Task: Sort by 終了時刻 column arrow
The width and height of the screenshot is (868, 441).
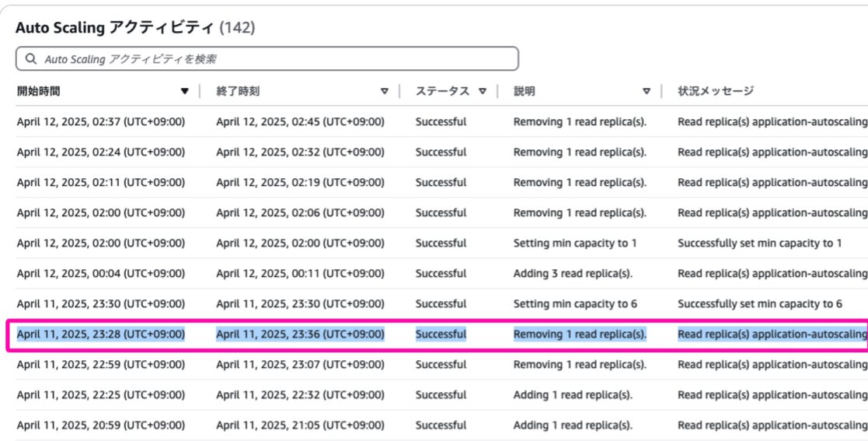Action: pyautogui.click(x=385, y=92)
